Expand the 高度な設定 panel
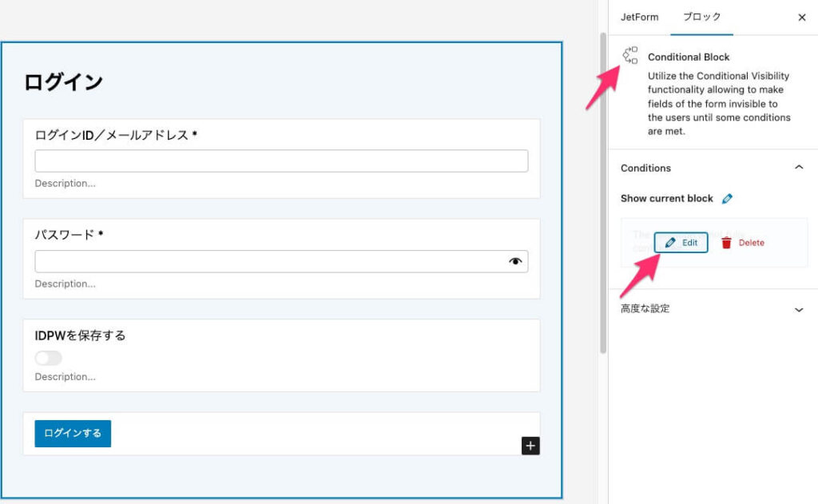Image resolution: width=818 pixels, height=504 pixels. click(798, 309)
